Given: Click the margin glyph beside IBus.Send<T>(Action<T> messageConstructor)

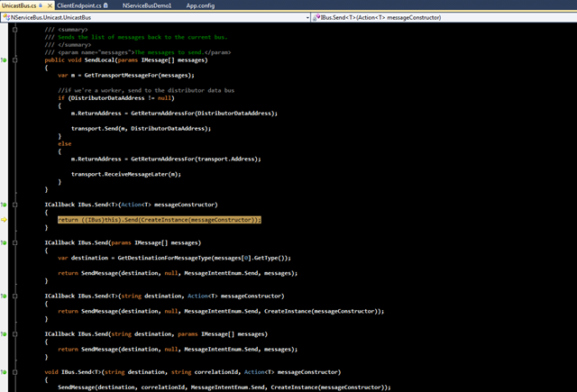Looking at the screenshot, I should tap(4, 205).
